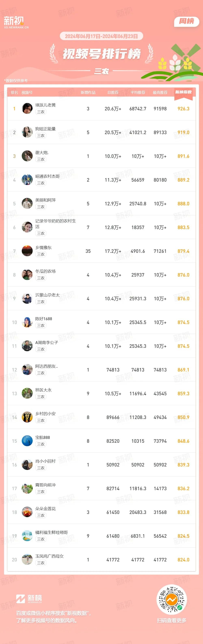Click the avatar of 谢大炮.
The image size is (203, 644).
tap(27, 156)
